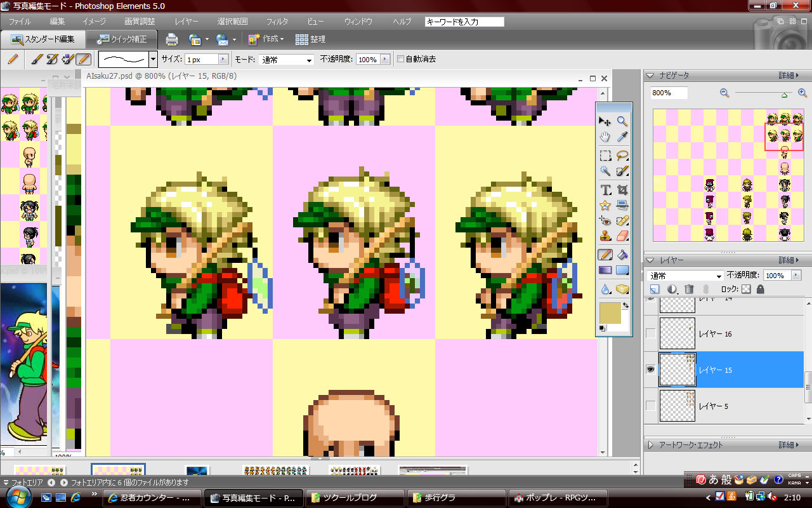Zoom in with Navigator plus magnifier
The width and height of the screenshot is (812, 508).
[x=802, y=93]
